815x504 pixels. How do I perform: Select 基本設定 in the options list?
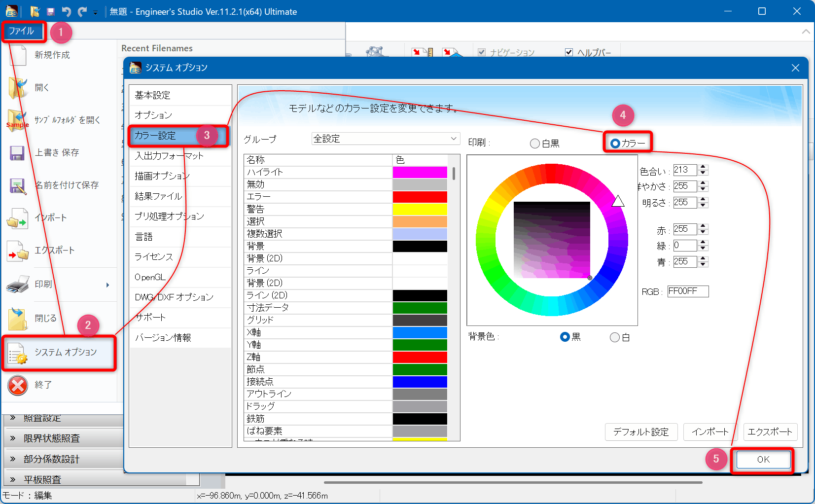coord(180,95)
